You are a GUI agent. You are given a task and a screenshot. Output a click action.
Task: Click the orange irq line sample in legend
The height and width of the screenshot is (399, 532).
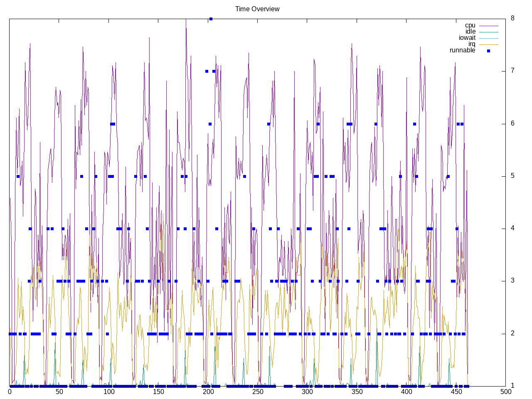pos(488,44)
